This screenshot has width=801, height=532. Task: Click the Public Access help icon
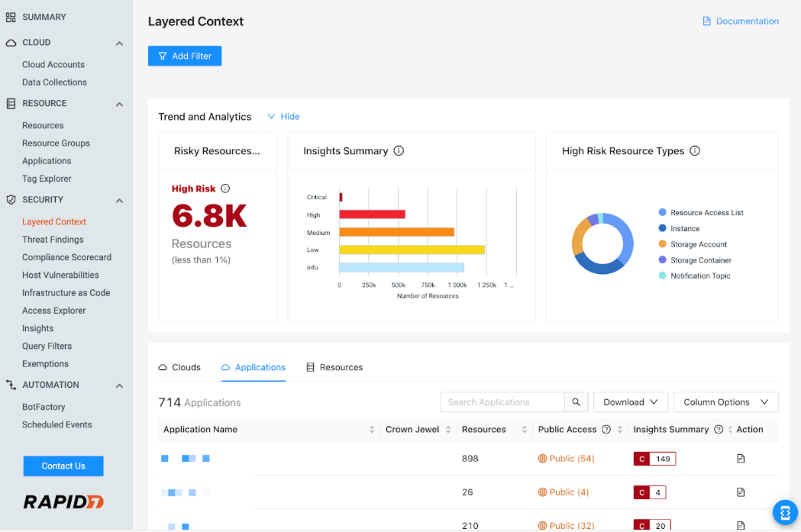[x=606, y=430]
